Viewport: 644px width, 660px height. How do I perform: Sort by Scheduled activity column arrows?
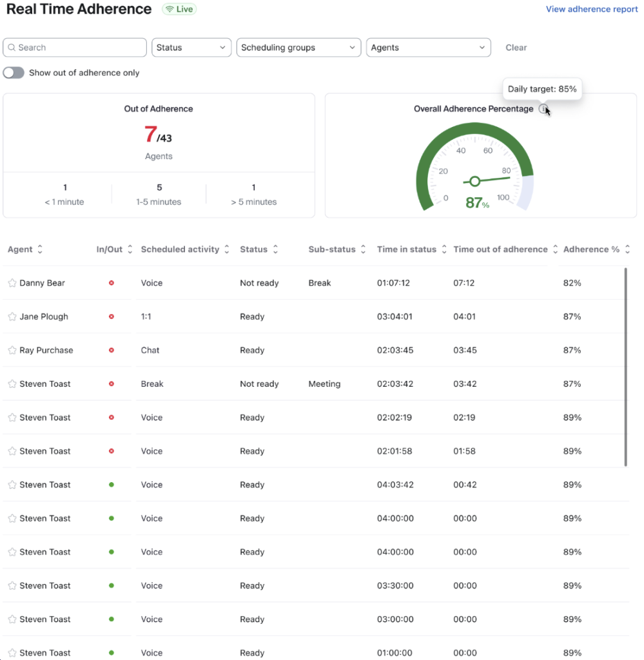click(227, 249)
